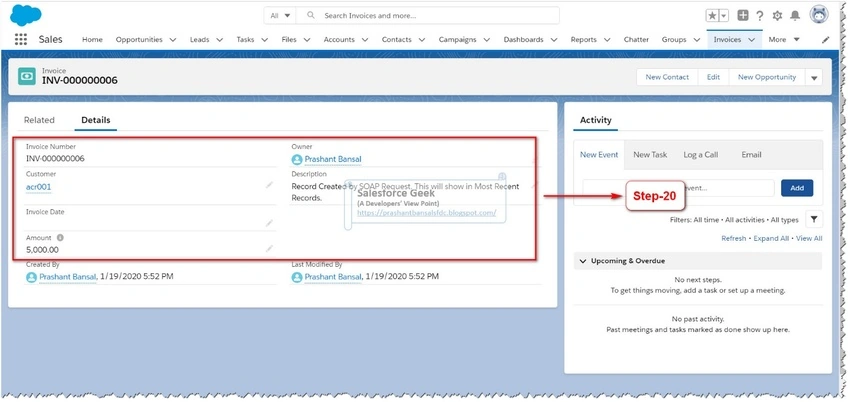Open the Invoices tab
Viewport: 850px width, 402px height.
[x=727, y=40]
